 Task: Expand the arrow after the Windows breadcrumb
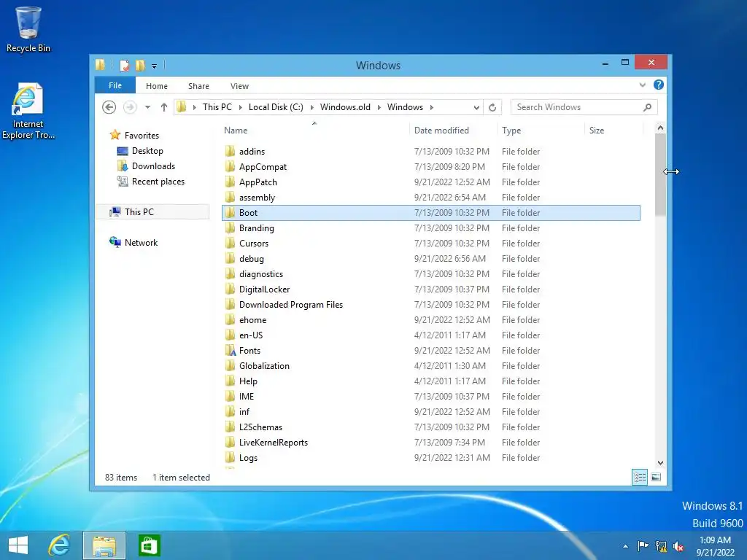(x=432, y=107)
